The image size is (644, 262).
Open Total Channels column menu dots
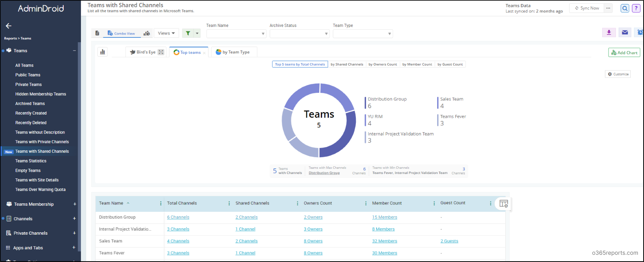(229, 203)
